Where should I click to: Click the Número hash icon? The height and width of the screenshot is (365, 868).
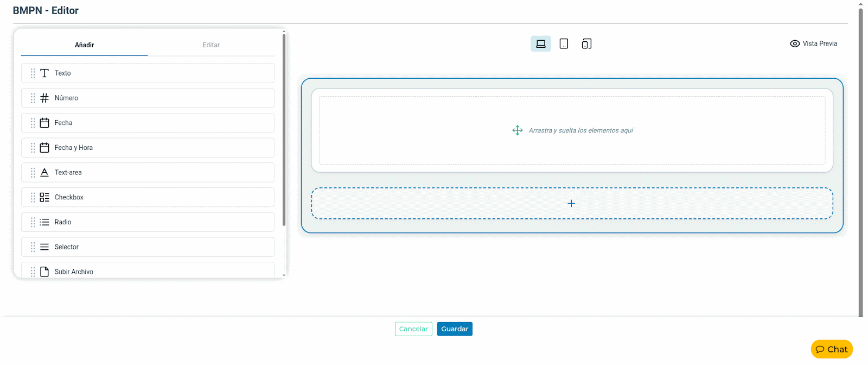click(44, 98)
